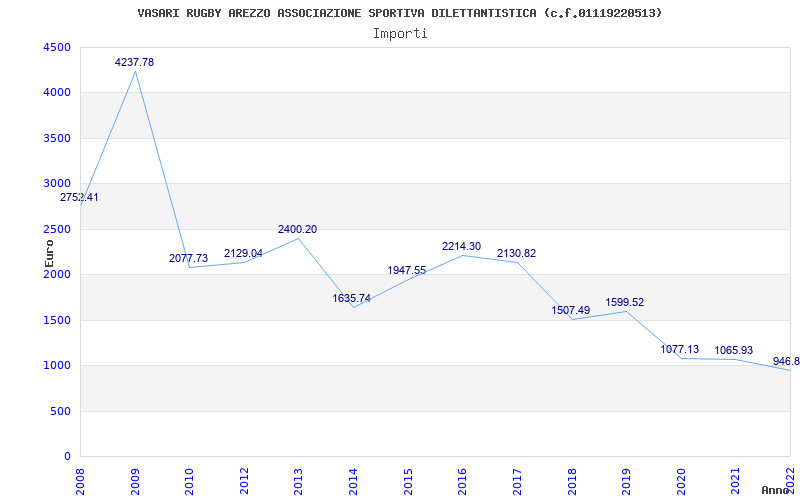Image resolution: width=800 pixels, height=500 pixels.
Task: Click the 2020 x-axis year label
Action: pyautogui.click(x=681, y=480)
